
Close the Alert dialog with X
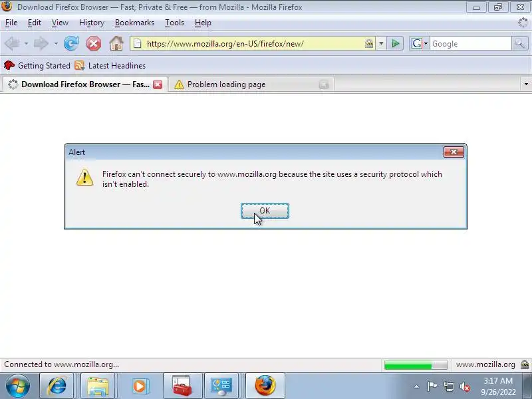(454, 152)
